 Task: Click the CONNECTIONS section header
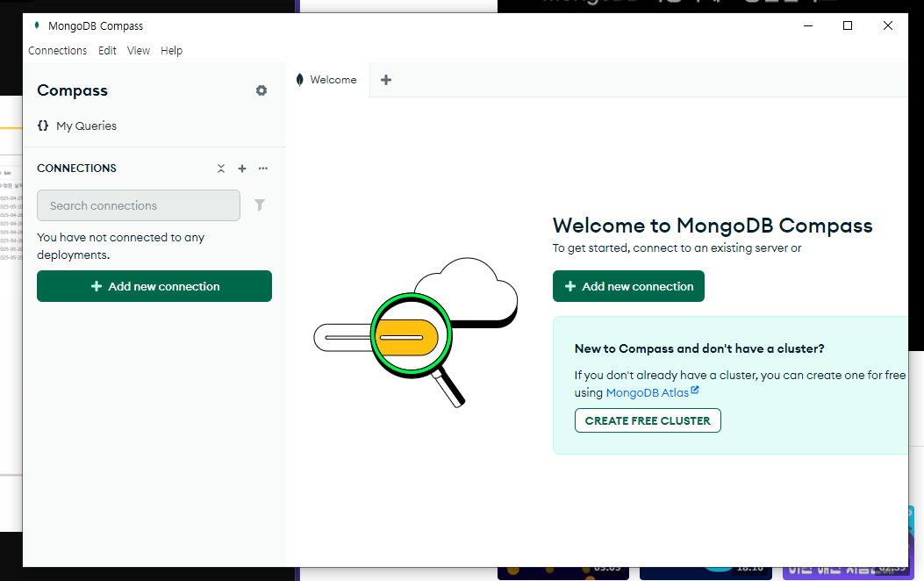click(76, 168)
